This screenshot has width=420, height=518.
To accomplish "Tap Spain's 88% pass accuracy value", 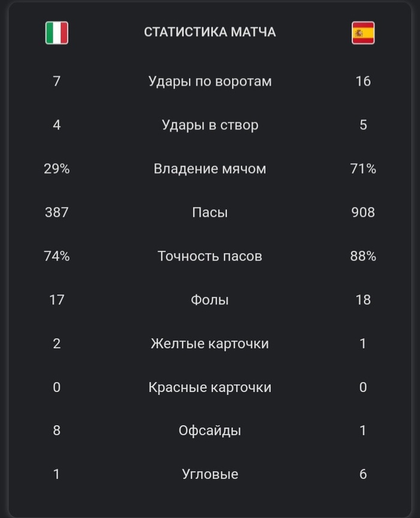I will [363, 256].
